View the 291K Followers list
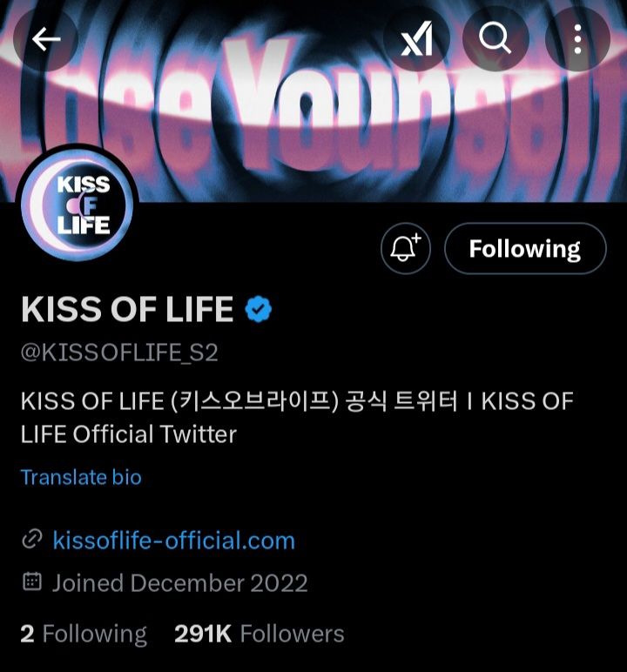 259,634
